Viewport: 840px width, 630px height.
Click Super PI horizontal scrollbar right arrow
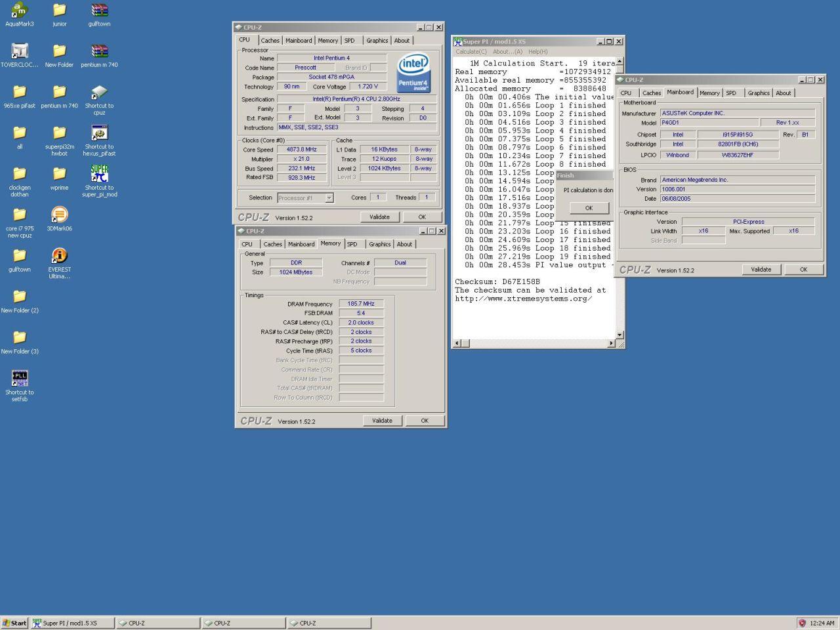(610, 343)
